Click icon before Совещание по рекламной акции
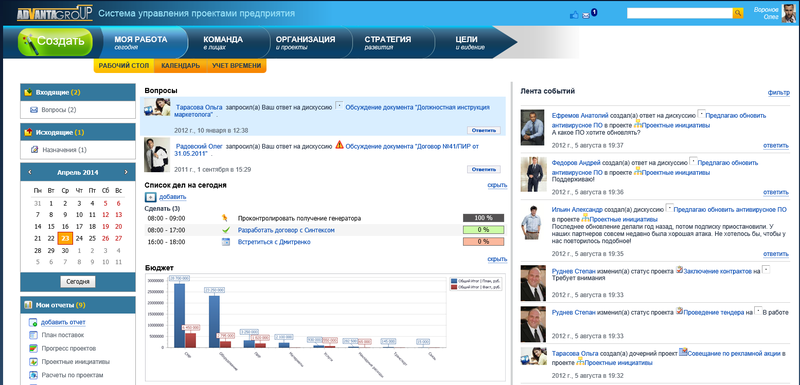 [x=683, y=352]
